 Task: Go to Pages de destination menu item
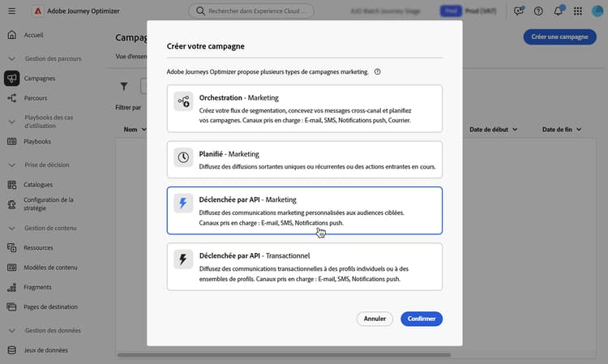click(50, 306)
